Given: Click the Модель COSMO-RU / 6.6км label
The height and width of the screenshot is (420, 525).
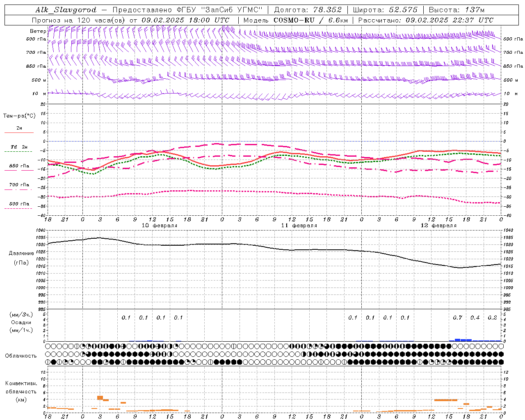Looking at the screenshot, I should coord(295,20).
